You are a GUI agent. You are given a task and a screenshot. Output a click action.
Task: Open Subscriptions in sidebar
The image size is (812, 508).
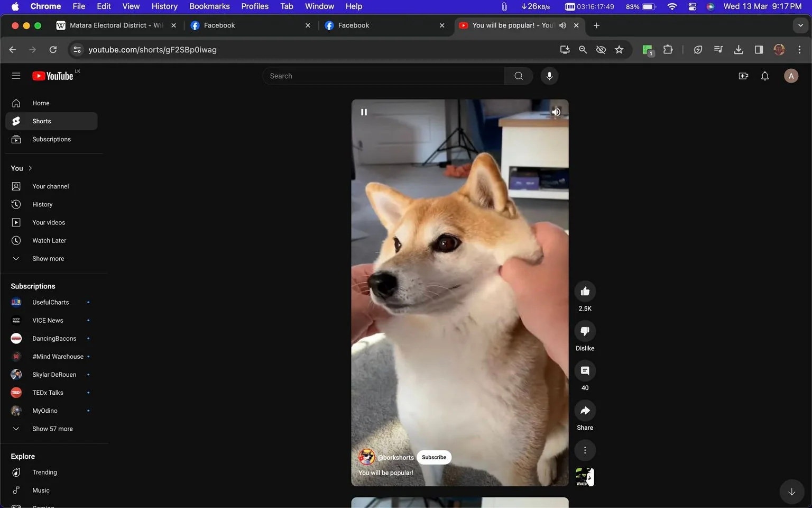pos(51,139)
